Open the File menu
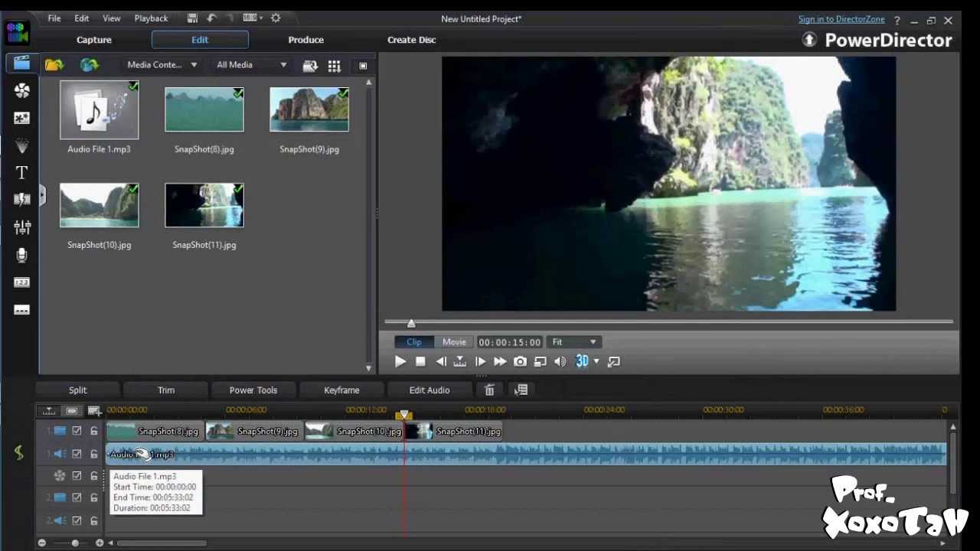980x551 pixels. coord(54,18)
